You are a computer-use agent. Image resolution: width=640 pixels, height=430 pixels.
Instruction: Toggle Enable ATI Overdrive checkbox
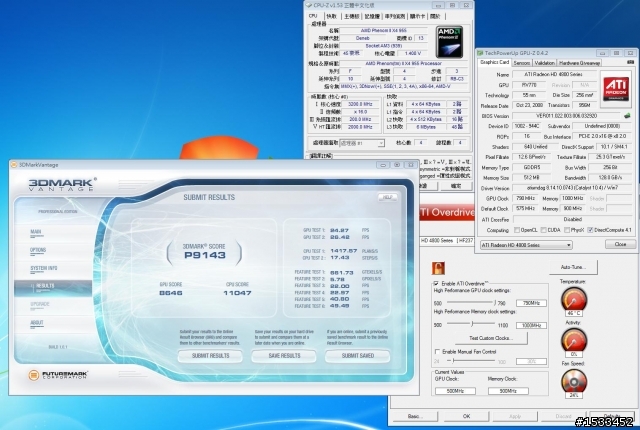pyautogui.click(x=436, y=283)
